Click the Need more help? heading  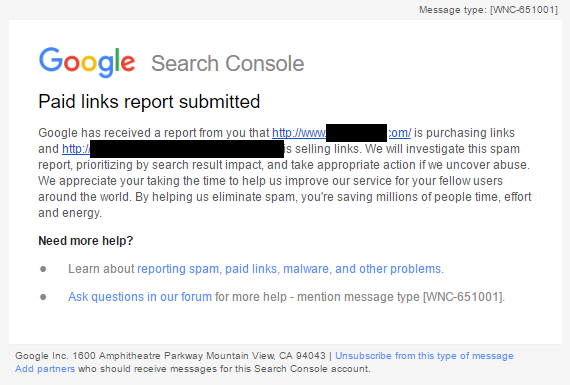[x=86, y=241]
